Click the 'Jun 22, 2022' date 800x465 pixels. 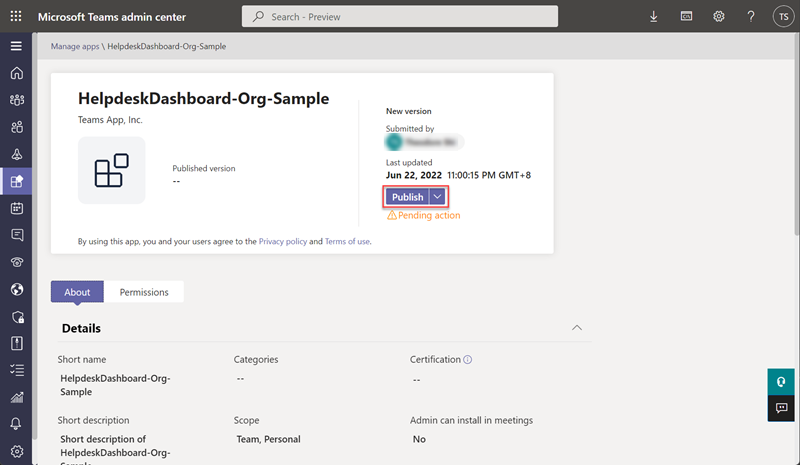coord(414,175)
